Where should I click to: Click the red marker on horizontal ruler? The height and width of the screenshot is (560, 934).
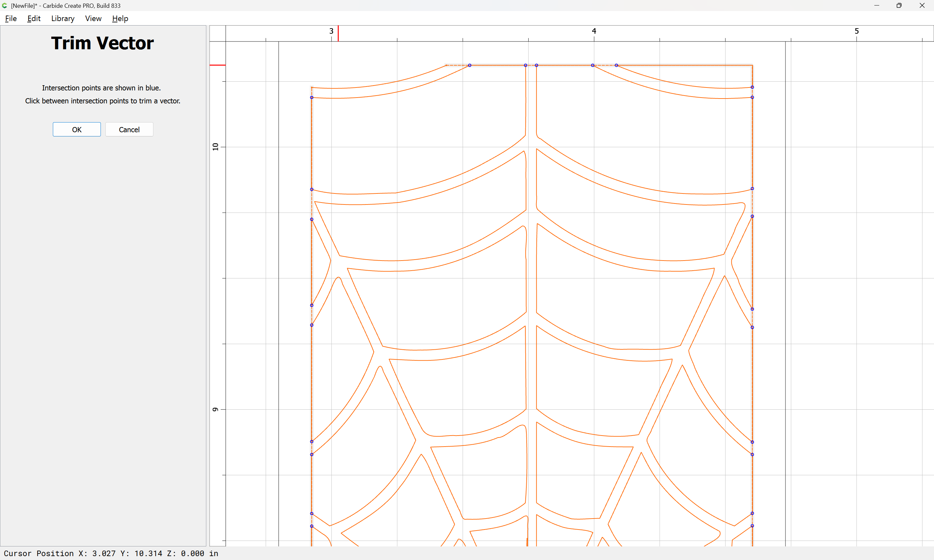338,33
